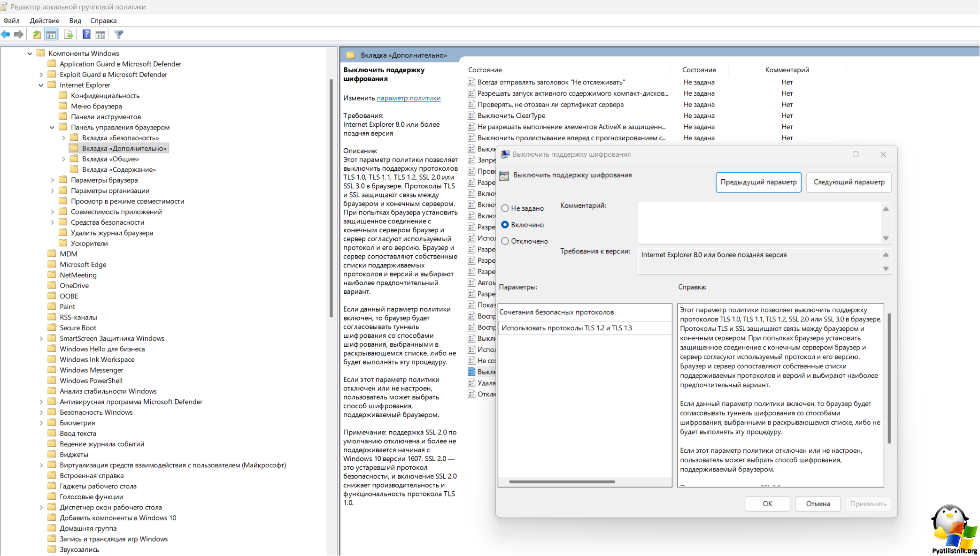Viewport: 980px width, 556px height.
Task: Collapse the Internet Explorer tree node
Action: (x=41, y=85)
